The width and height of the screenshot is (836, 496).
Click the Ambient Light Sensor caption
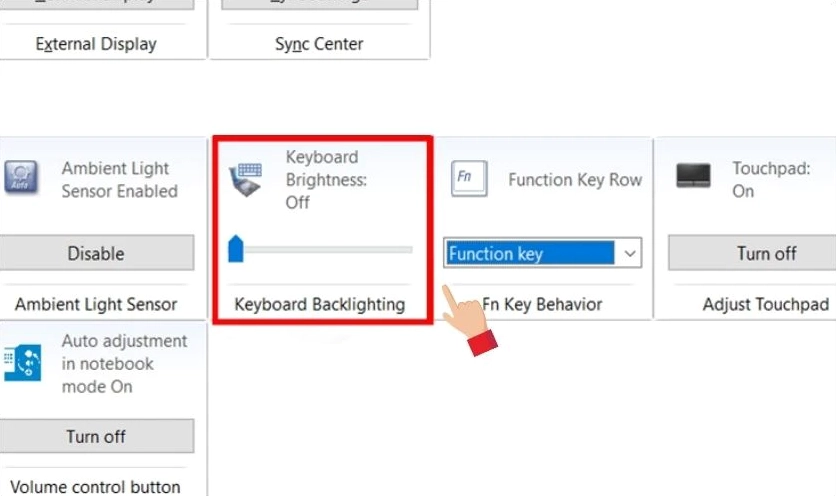(x=96, y=304)
